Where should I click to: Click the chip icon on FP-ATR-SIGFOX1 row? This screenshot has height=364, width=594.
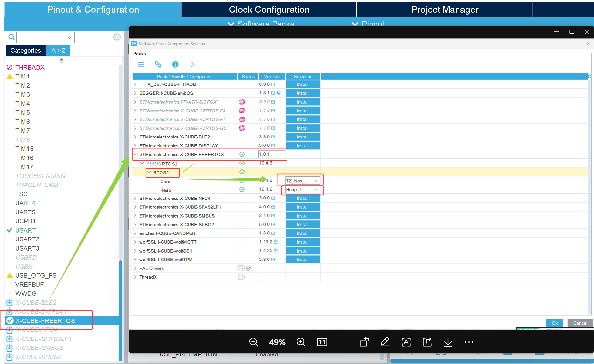[x=242, y=102]
